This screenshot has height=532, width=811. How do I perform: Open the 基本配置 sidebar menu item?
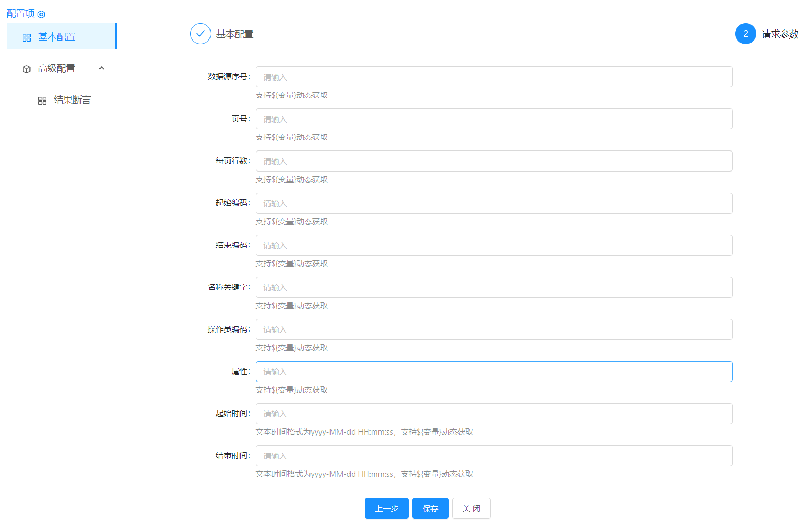[57, 37]
